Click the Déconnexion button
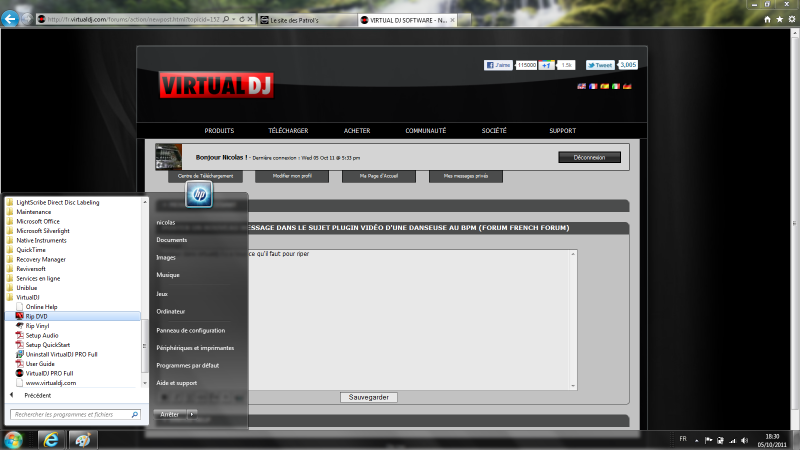 (x=589, y=157)
